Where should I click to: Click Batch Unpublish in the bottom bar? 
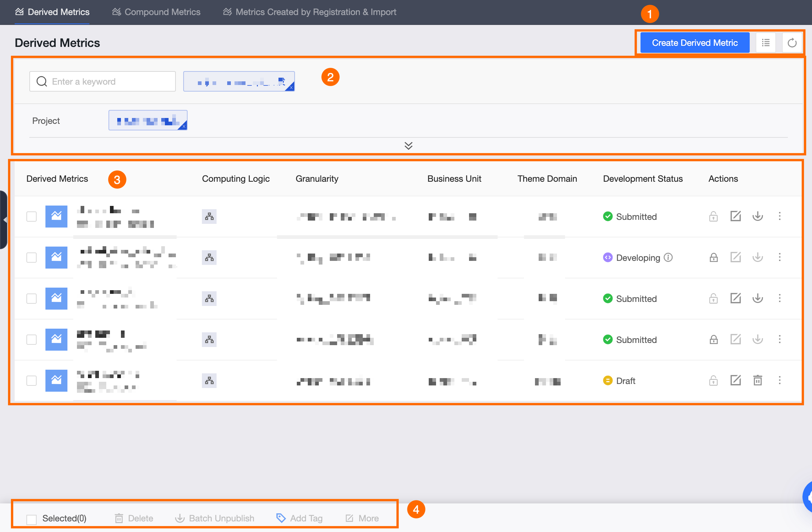[x=215, y=518]
